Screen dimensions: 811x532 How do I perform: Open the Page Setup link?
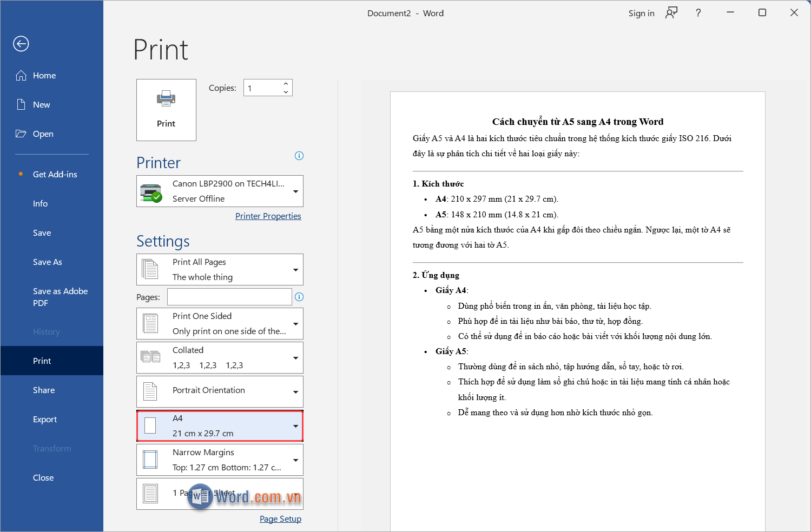pos(280,518)
